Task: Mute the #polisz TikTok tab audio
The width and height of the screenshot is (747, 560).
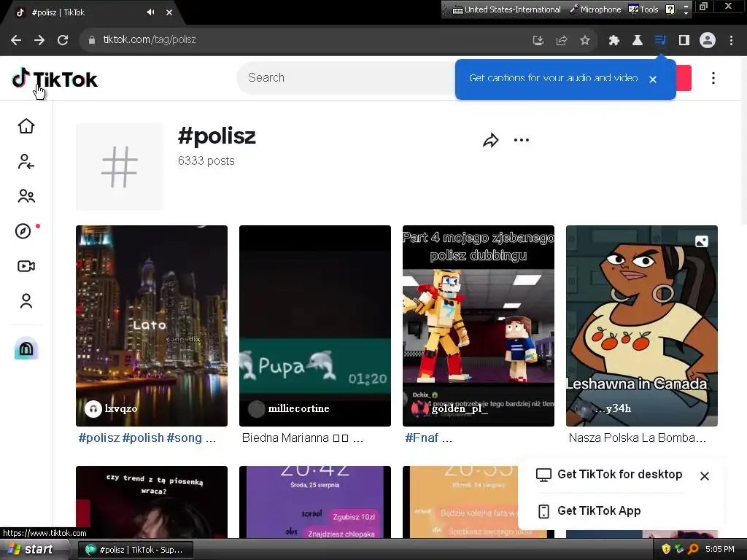Action: [151, 12]
